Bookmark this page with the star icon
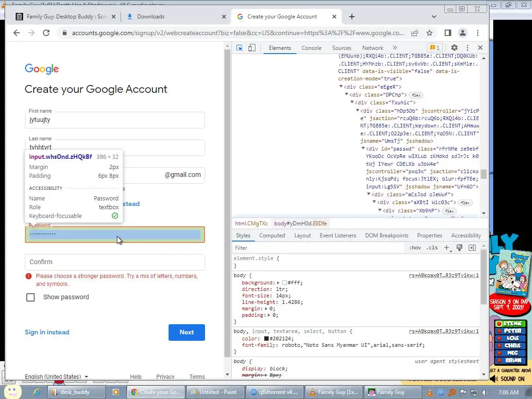Screen dimensions: 532x399 (x=429, y=33)
